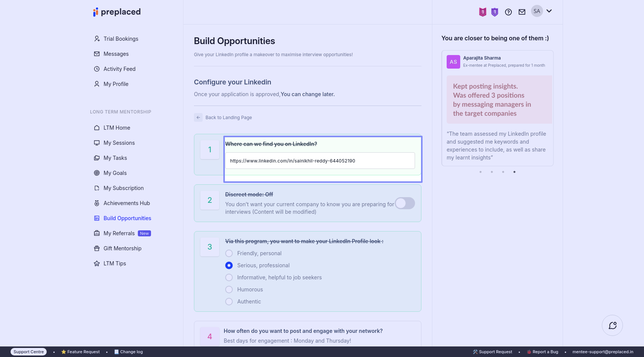The height and width of the screenshot is (357, 644).
Task: Click the Support Centre button
Action: pyautogui.click(x=29, y=352)
